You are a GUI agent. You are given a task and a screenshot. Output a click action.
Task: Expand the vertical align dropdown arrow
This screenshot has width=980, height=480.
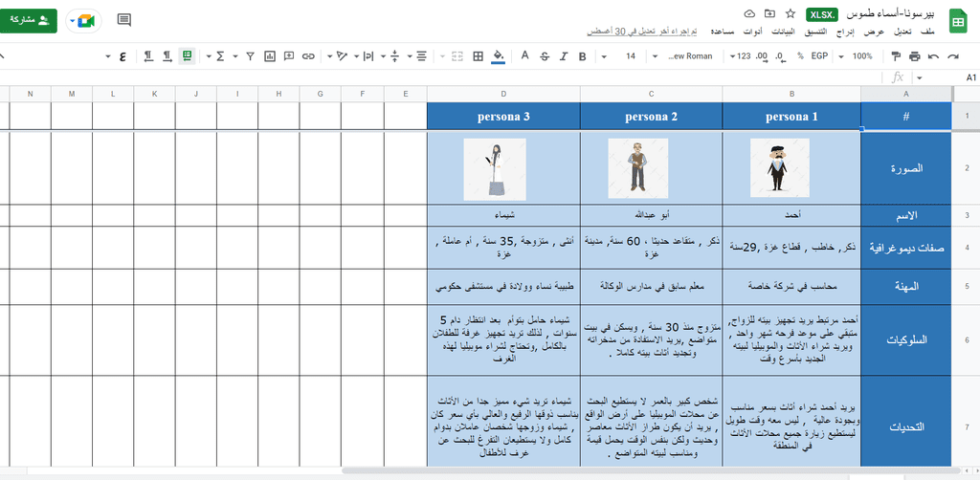click(382, 56)
